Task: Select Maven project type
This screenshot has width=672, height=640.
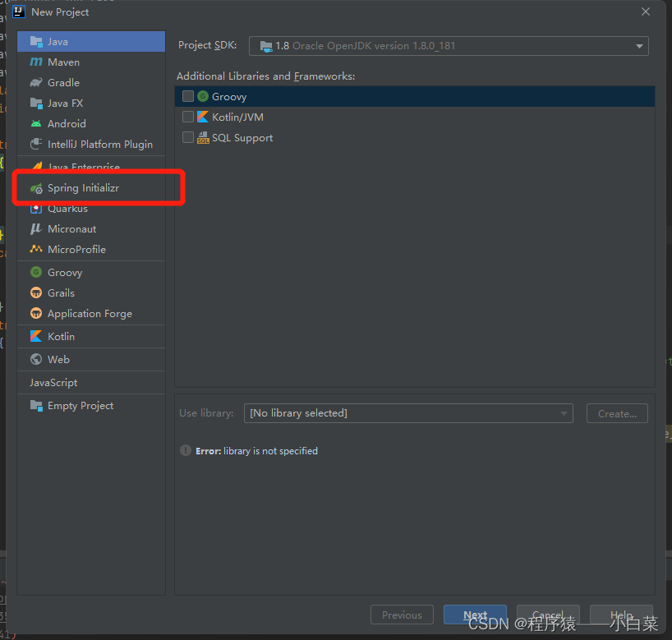Action: [91, 62]
